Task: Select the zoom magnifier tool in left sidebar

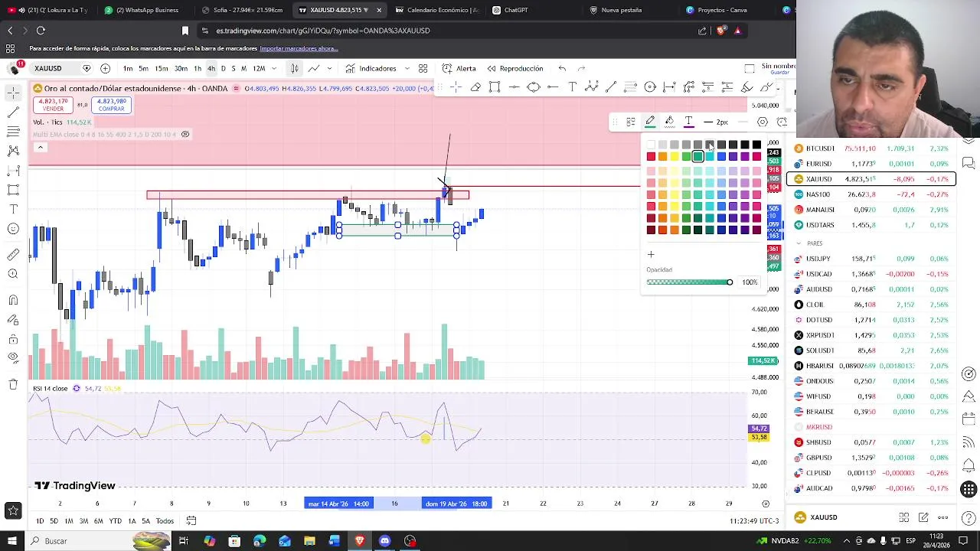Action: (x=13, y=274)
